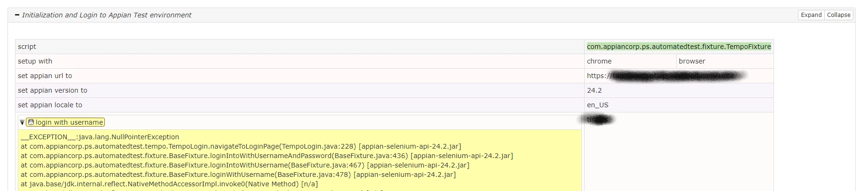Collapse the Initialization and Login section minus icon
This screenshot has width=868, height=191.
pos(17,15)
